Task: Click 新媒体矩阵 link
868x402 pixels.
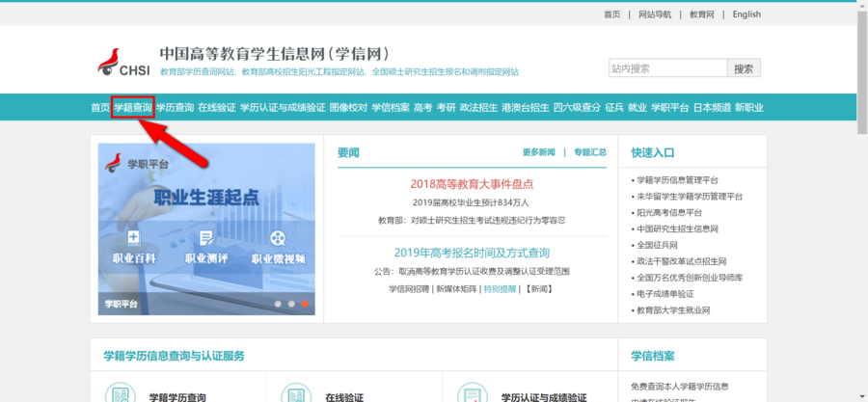Action: click(457, 288)
